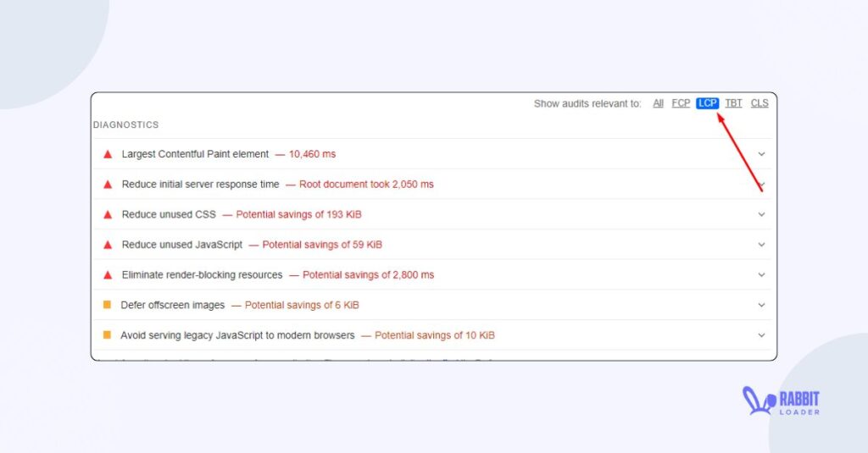The height and width of the screenshot is (453, 868).
Task: Click Show audits relevant to label
Action: 587,103
